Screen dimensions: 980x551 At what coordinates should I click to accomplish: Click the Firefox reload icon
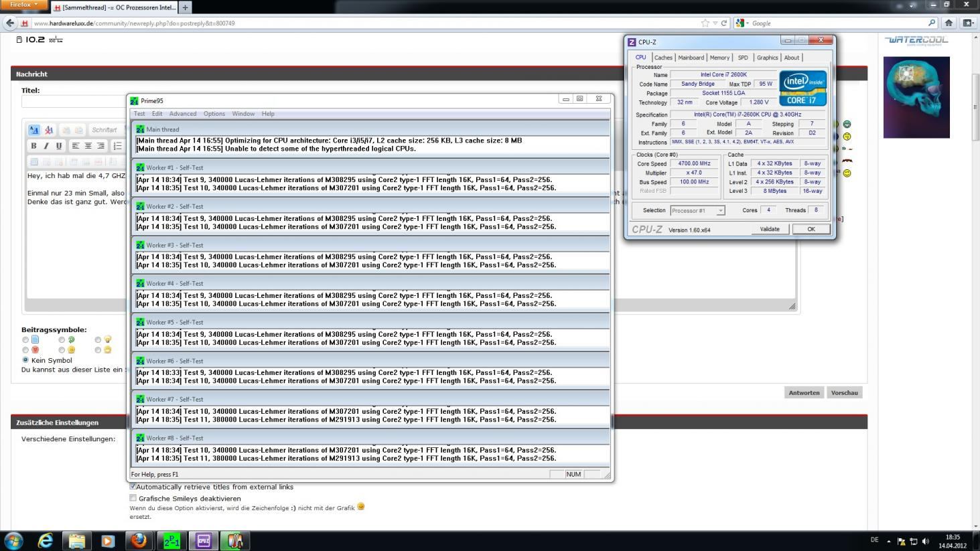723,23
